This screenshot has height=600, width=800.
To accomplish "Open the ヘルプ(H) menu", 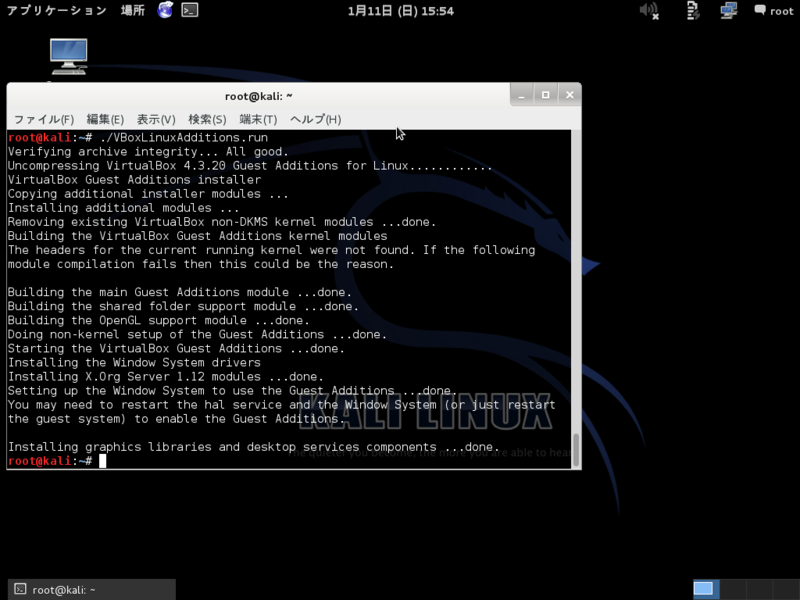I will click(315, 119).
